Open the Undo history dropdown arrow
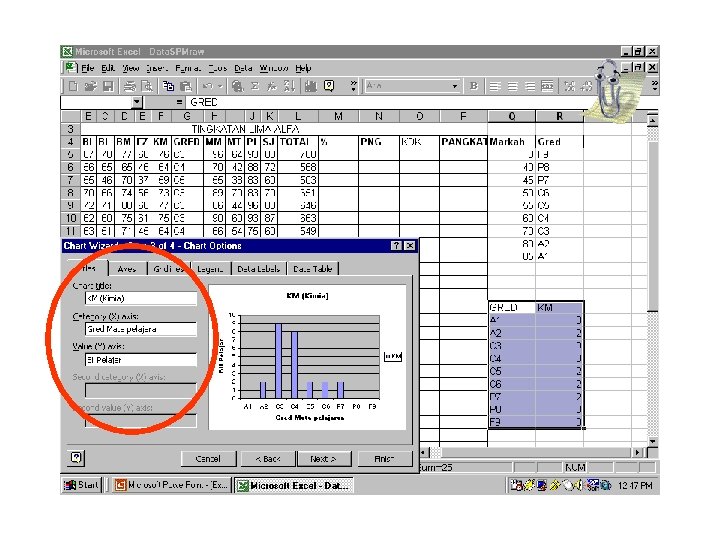This screenshot has height=540, width=720. (x=220, y=86)
